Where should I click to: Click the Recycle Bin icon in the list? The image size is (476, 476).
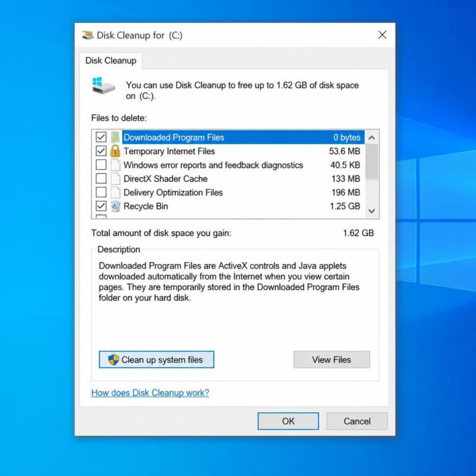pyautogui.click(x=115, y=206)
